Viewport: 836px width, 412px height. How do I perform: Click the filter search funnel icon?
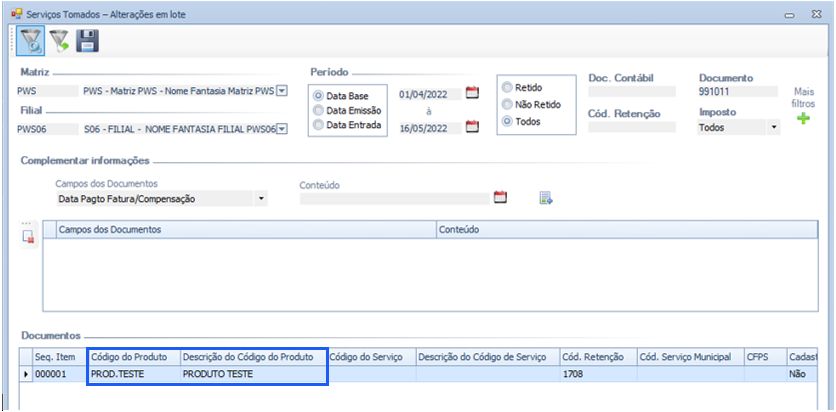(29, 41)
